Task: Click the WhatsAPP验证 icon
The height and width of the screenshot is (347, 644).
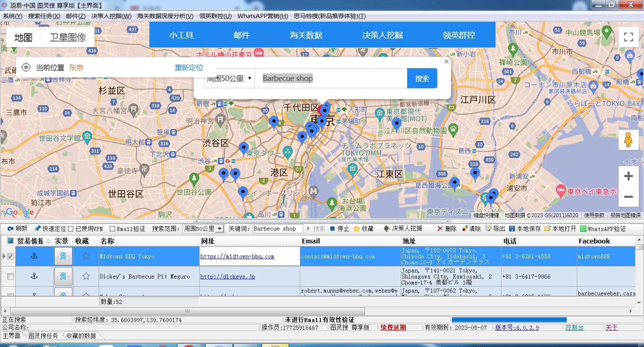Action: tap(583, 229)
